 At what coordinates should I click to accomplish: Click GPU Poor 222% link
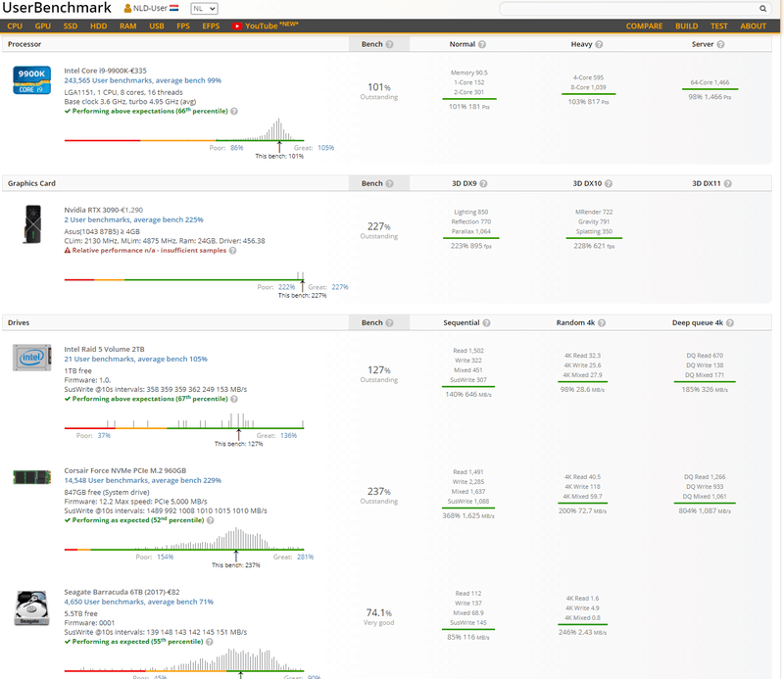coord(286,287)
